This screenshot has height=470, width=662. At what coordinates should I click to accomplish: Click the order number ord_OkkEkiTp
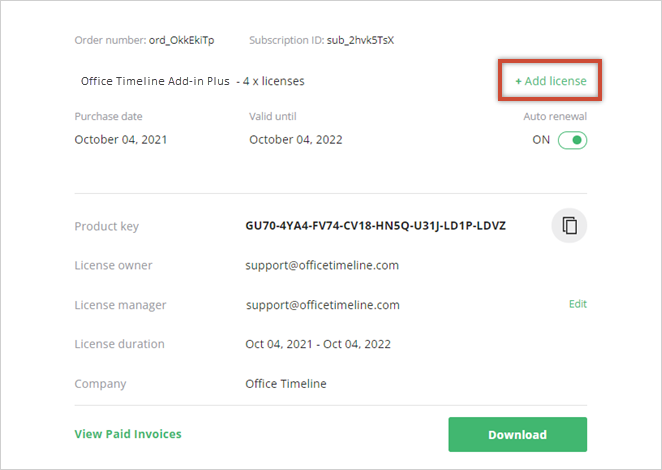[182, 40]
